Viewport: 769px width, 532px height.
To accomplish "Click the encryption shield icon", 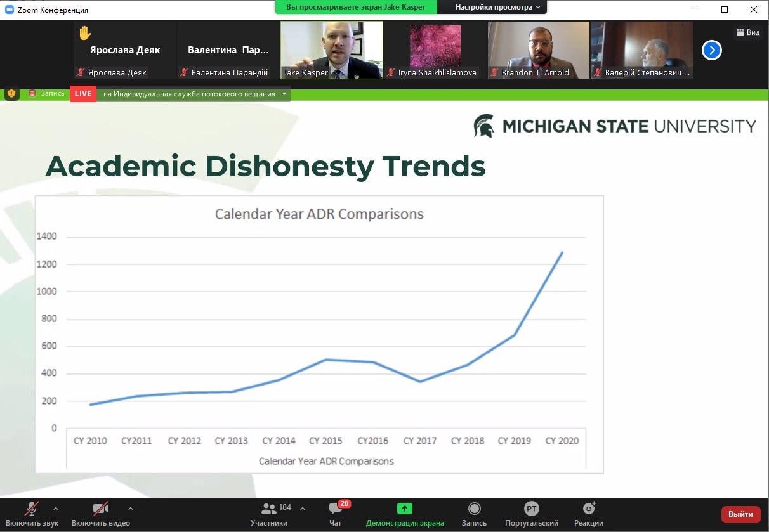I will tap(11, 93).
